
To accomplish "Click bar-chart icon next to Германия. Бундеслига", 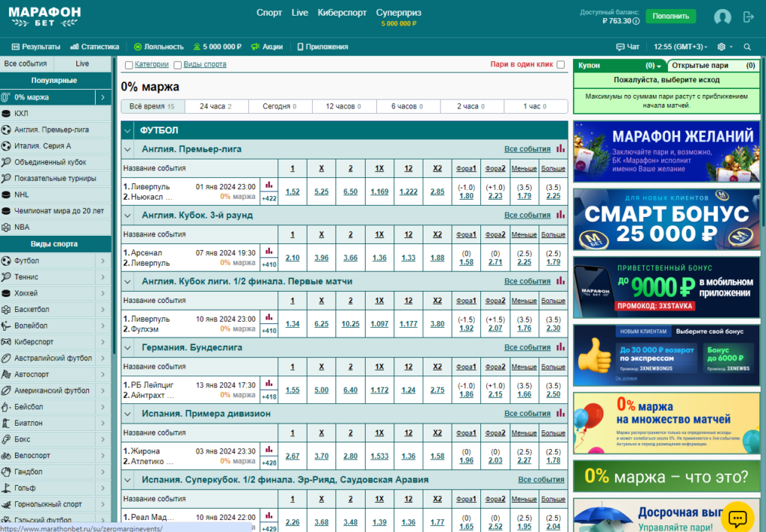I will [x=560, y=347].
